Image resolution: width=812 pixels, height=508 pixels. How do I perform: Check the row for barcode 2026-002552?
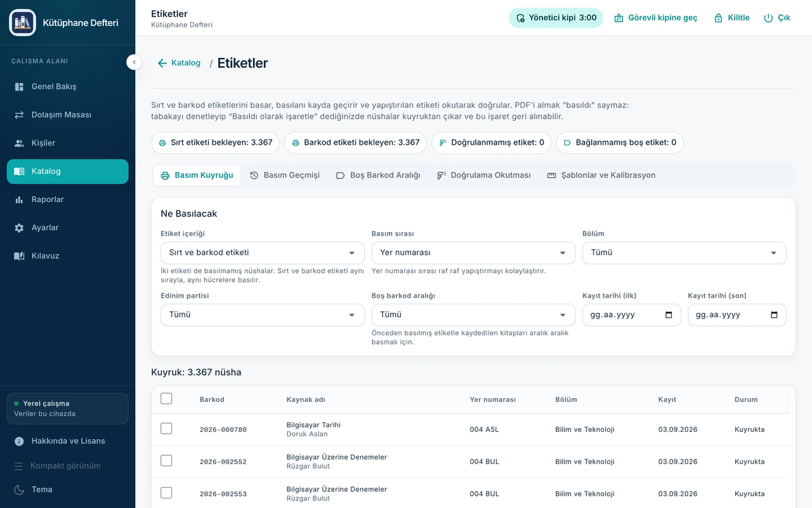(x=166, y=460)
